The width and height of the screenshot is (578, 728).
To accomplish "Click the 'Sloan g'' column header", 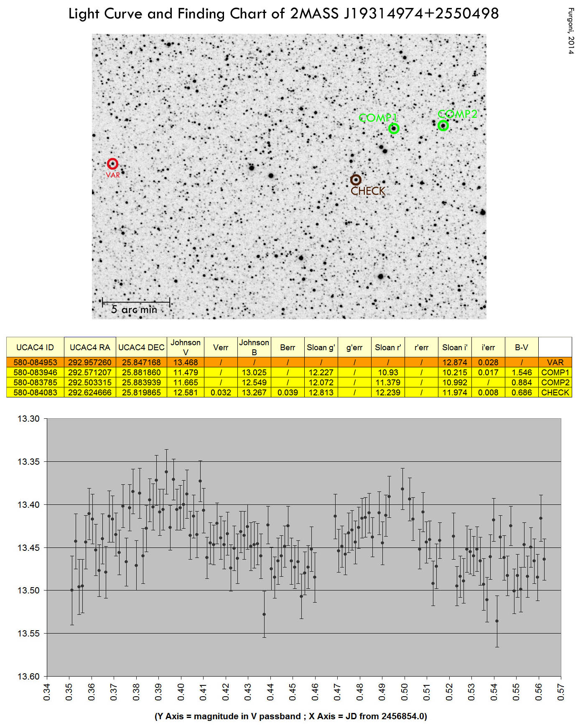I will 321,347.
